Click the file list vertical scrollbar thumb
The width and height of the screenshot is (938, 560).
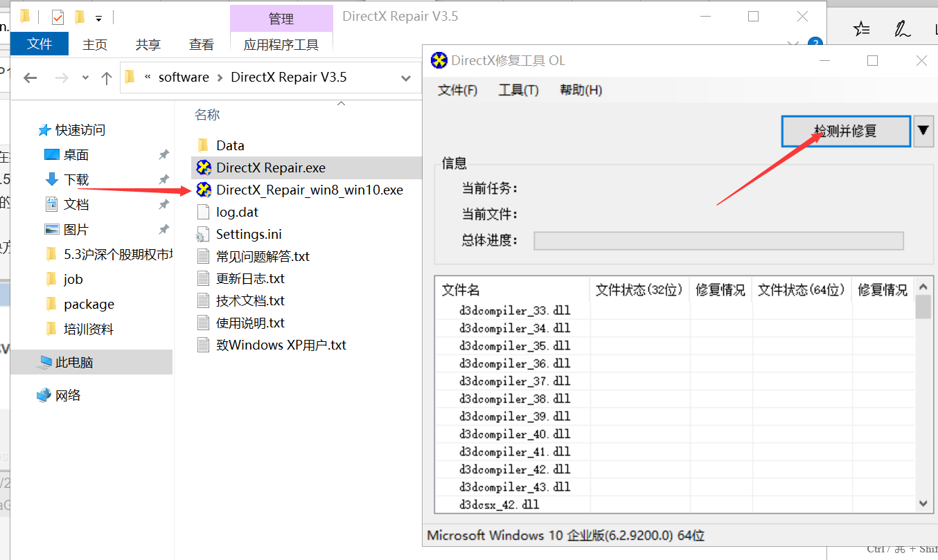pos(923,307)
